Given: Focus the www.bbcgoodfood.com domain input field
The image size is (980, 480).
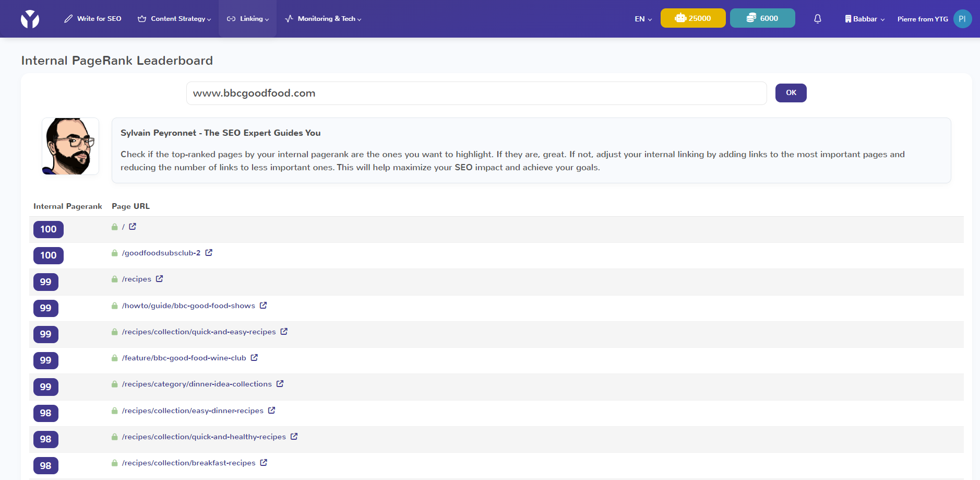Looking at the screenshot, I should point(476,93).
